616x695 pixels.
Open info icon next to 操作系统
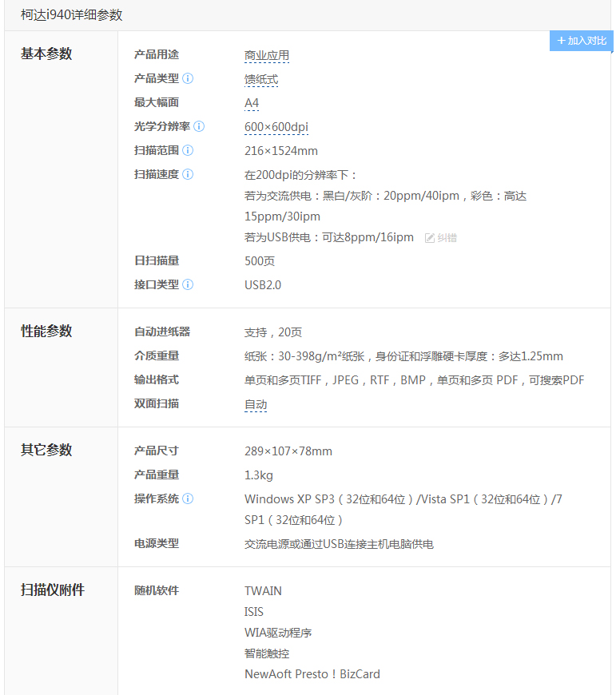188,499
